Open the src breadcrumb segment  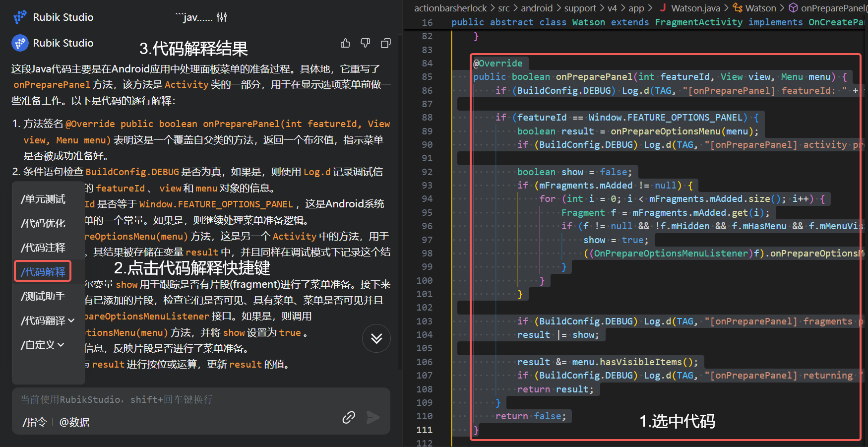504,8
